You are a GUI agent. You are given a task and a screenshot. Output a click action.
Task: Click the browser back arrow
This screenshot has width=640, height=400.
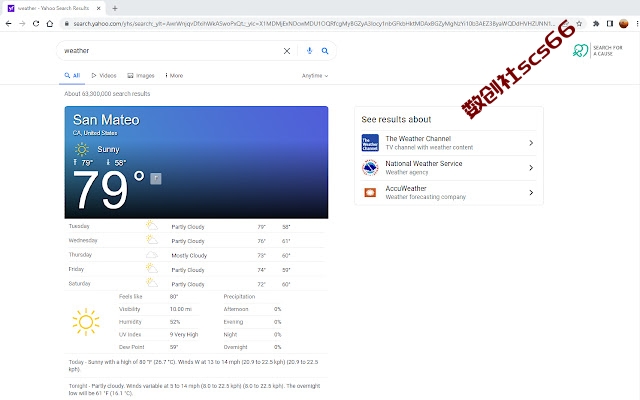(9, 24)
